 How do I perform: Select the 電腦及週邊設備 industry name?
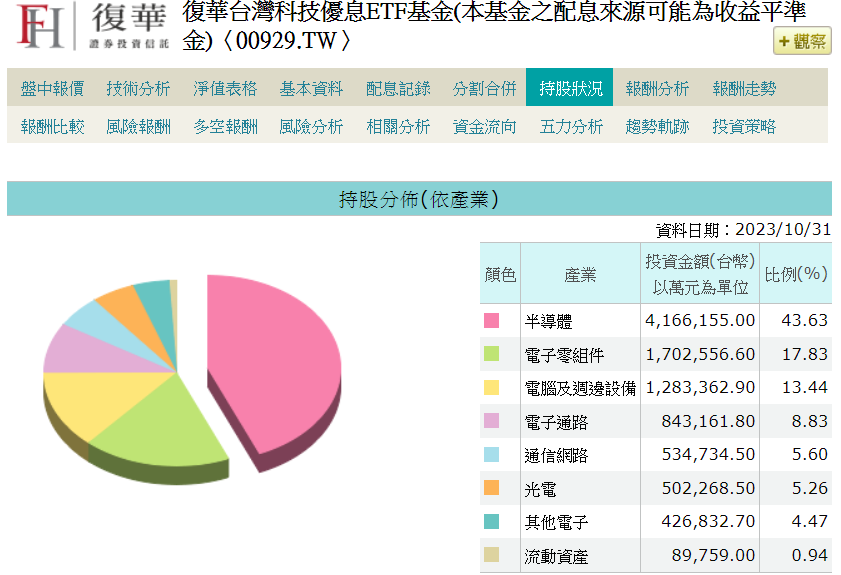(580, 388)
